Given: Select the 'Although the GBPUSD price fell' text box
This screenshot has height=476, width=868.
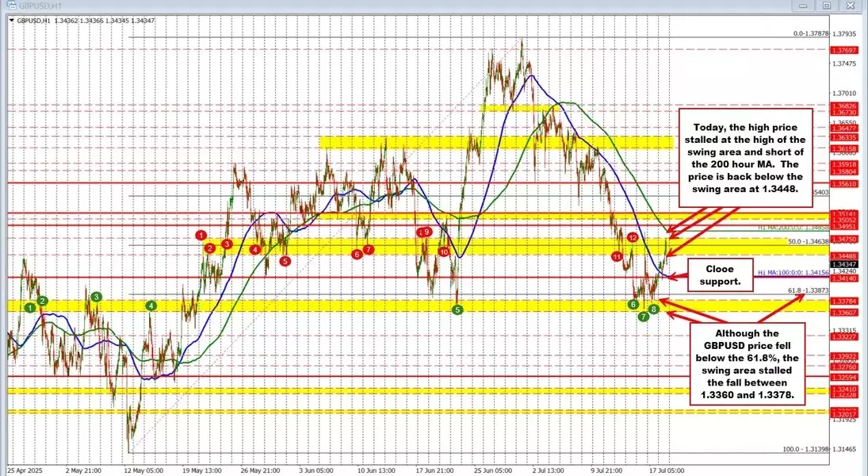Looking at the screenshot, I should click(x=747, y=364).
